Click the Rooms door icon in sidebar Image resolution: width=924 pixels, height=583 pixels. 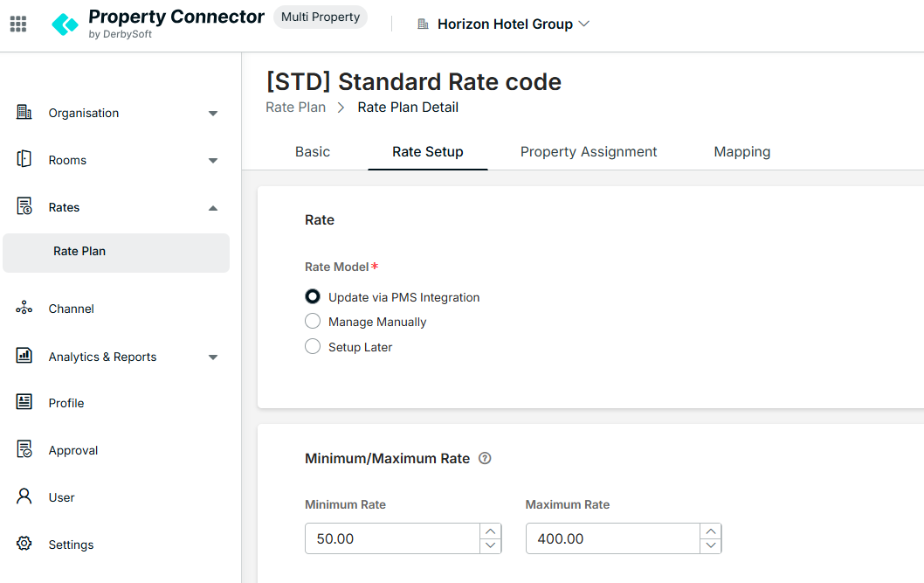[x=24, y=160]
